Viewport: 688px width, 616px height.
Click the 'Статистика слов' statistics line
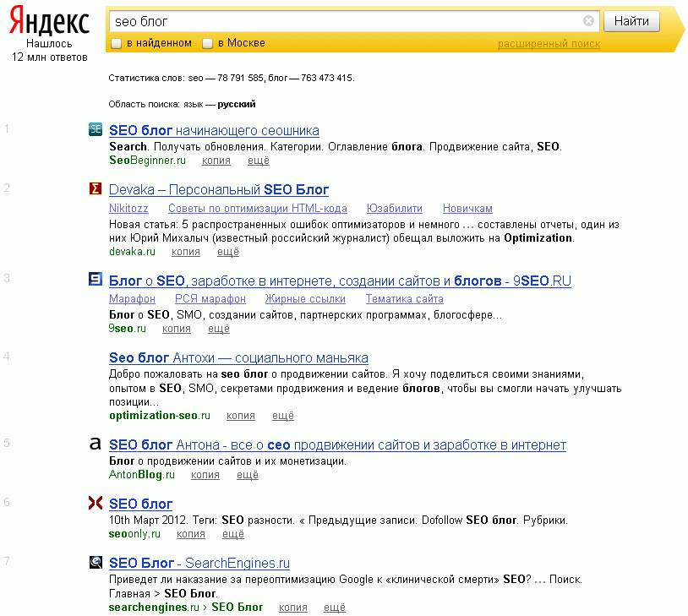(x=232, y=78)
